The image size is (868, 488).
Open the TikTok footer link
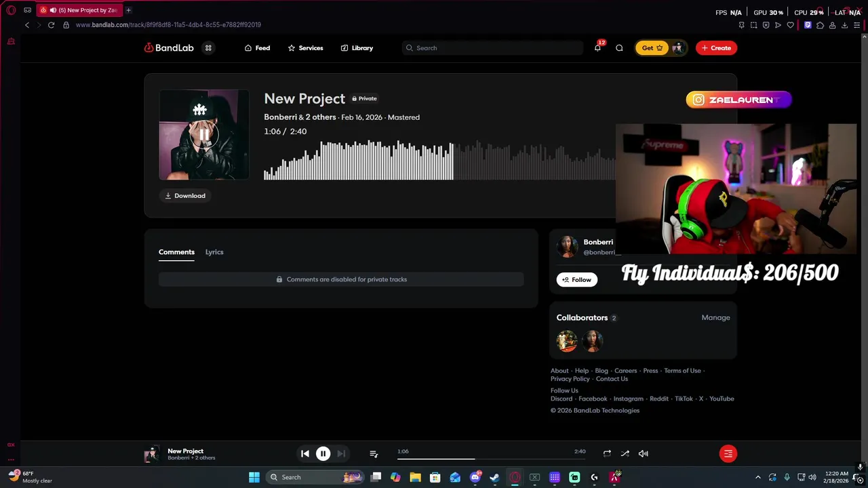click(x=684, y=399)
